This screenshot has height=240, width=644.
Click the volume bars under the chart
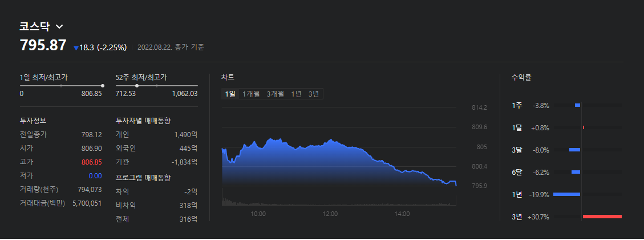pyautogui.click(x=339, y=201)
